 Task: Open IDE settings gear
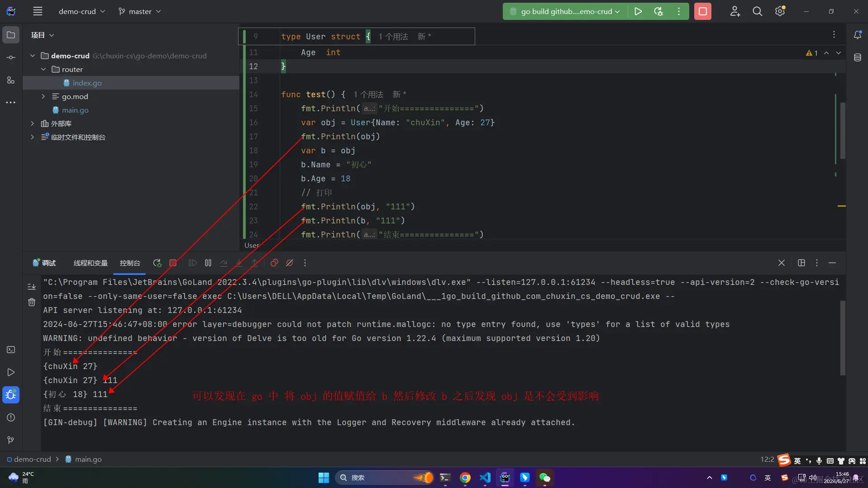pos(780,11)
